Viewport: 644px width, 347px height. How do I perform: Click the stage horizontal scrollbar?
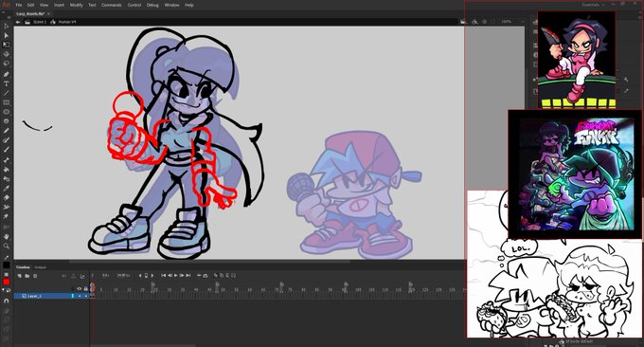click(x=209, y=262)
